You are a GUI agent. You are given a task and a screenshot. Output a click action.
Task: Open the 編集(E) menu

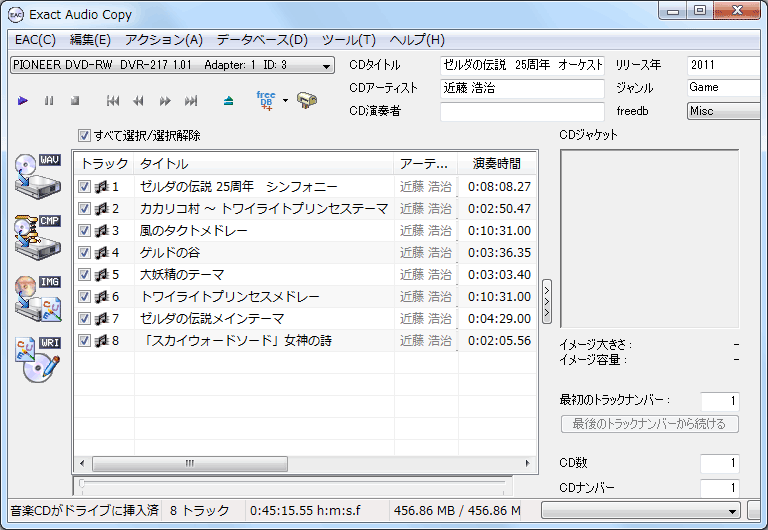[x=90, y=40]
